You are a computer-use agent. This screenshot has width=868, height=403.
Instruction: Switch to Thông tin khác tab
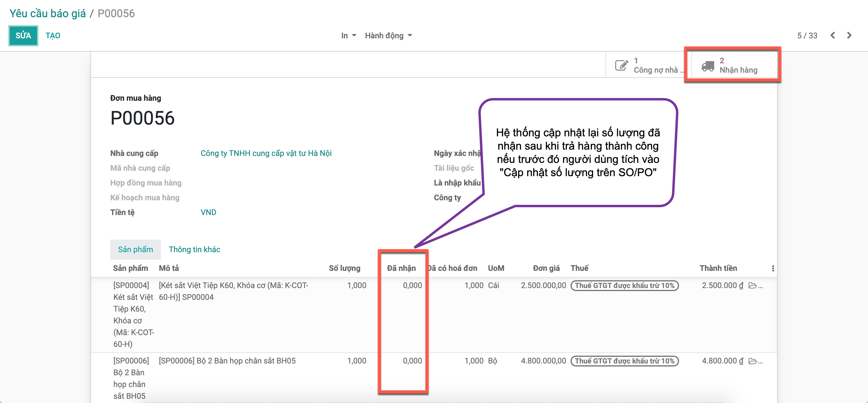(x=194, y=249)
